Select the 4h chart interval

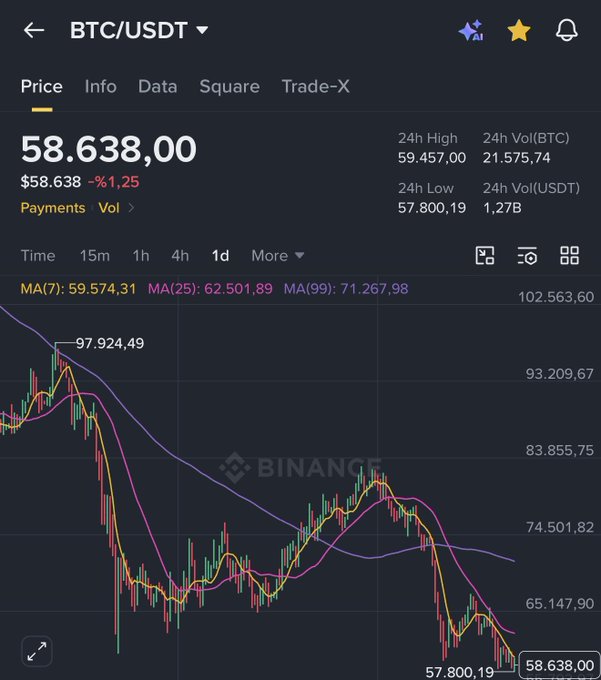[180, 255]
